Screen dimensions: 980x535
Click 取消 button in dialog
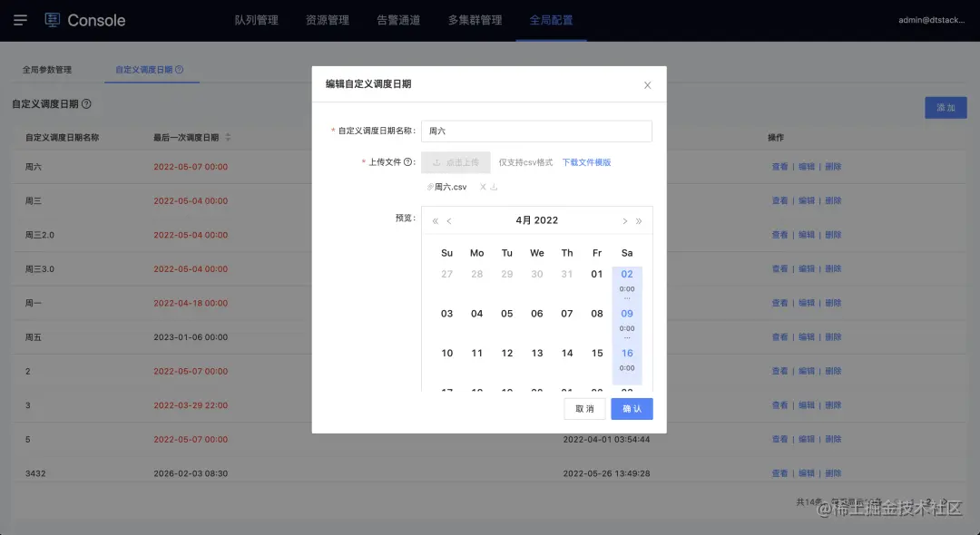[585, 409]
